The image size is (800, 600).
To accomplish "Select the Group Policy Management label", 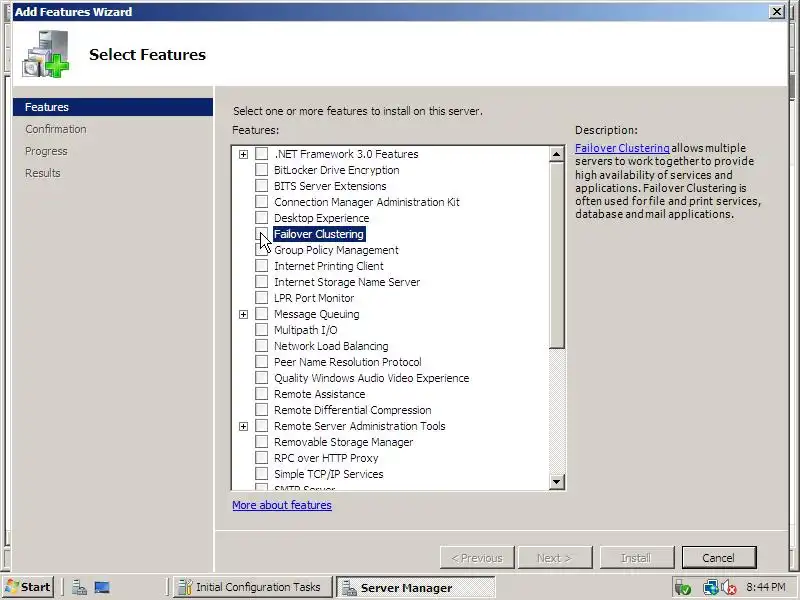I will pos(336,250).
